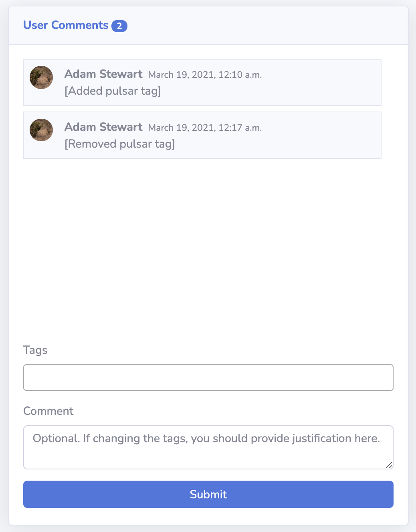The height and width of the screenshot is (532, 416).
Task: Select the March 19, 2021, 12:17 a.m. timestamp
Action: [205, 128]
